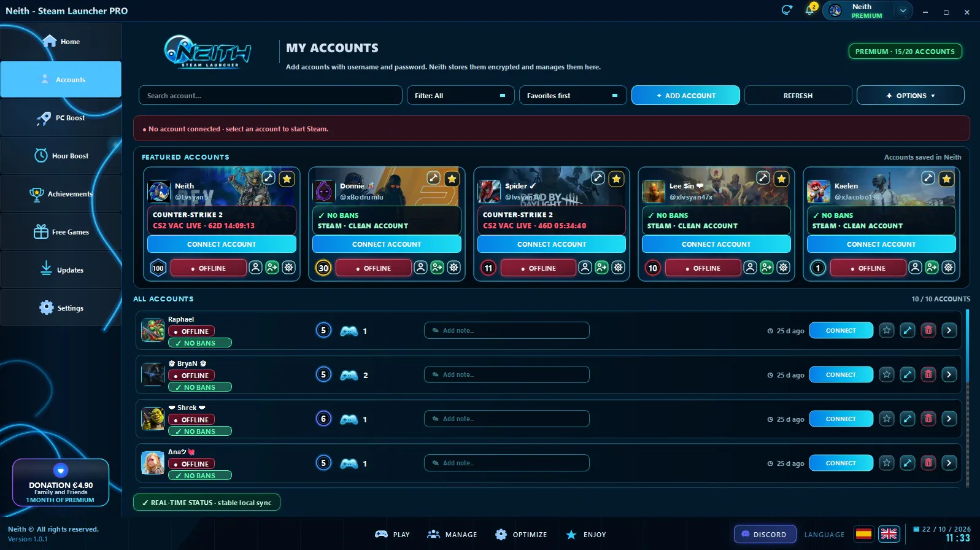Expand the Ana account details arrow
Screen dimensions: 980x550
click(949, 463)
